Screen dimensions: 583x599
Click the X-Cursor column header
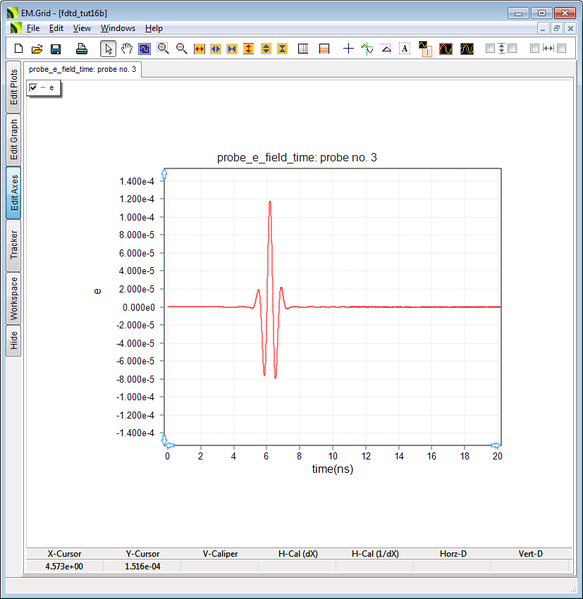[64, 554]
